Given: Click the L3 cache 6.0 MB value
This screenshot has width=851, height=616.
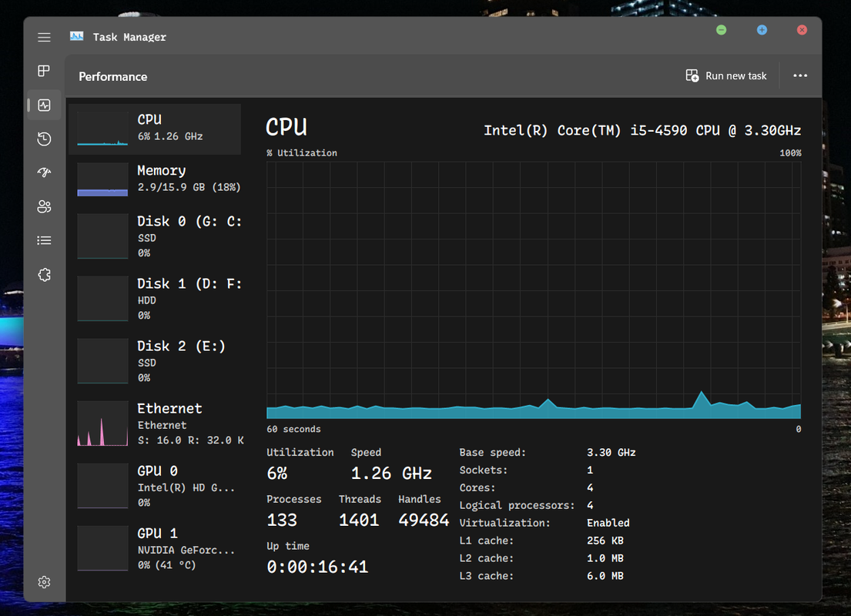Looking at the screenshot, I should tap(605, 576).
